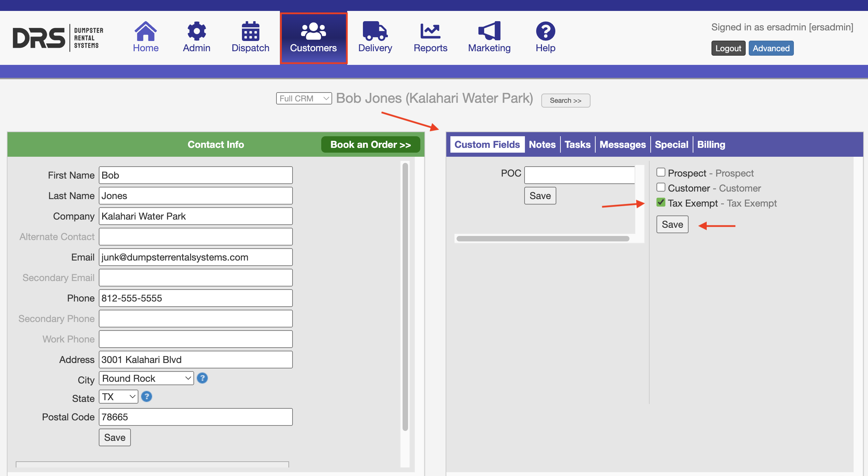Screen dimensions: 868x476
Task: Open the Dispatch calendar icon
Action: click(x=250, y=31)
